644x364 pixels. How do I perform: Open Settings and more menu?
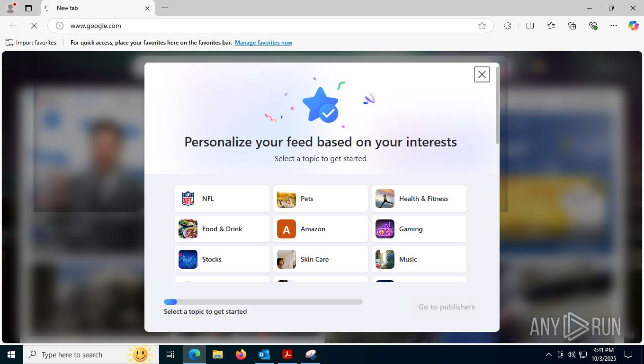coord(614,26)
